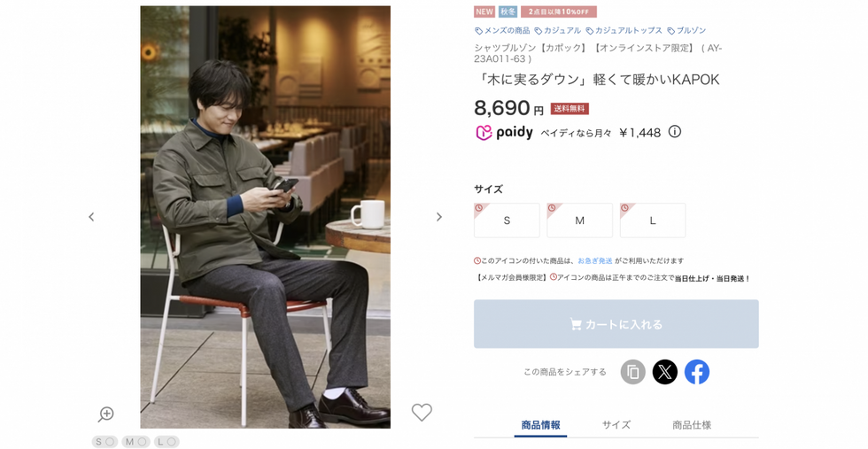Show next product image with right arrow
Image resolution: width=868 pixels, height=449 pixels.
(439, 217)
